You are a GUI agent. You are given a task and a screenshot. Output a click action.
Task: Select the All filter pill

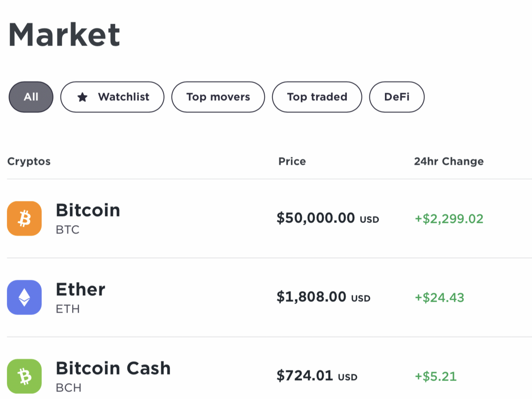[31, 97]
